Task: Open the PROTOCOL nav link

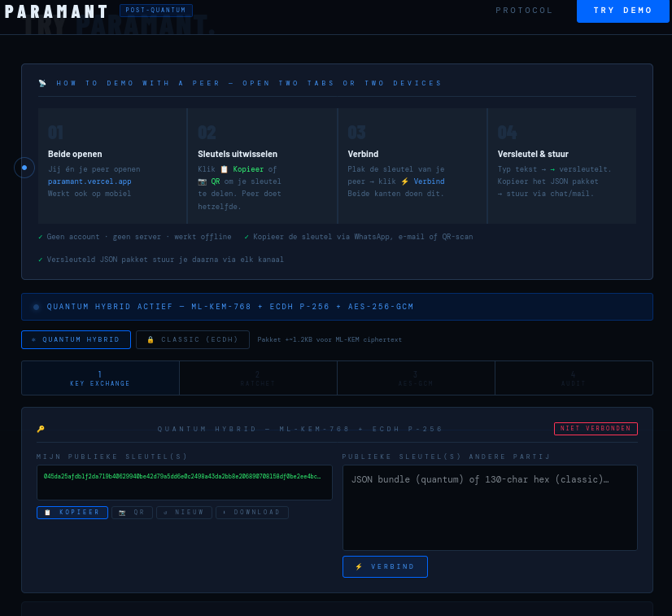Action: (524, 11)
